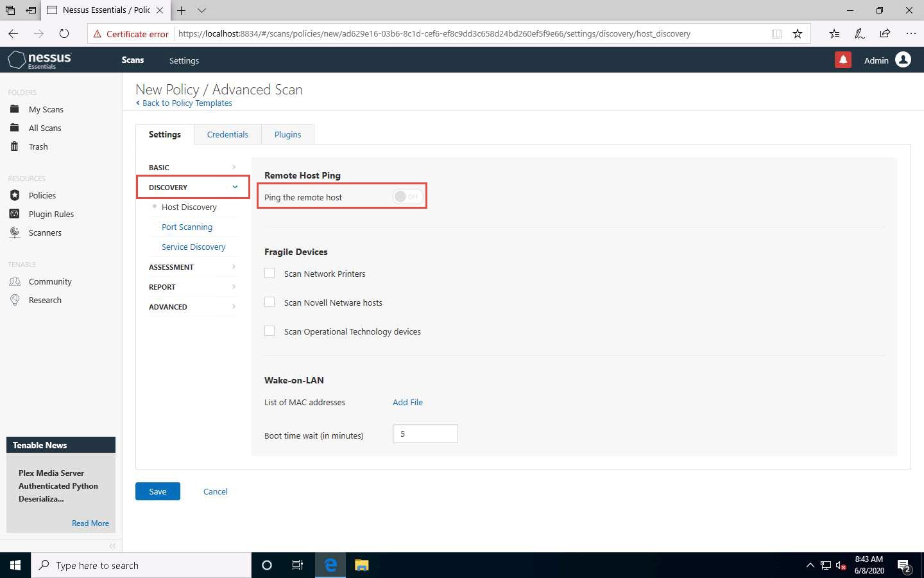924x578 pixels.
Task: Click the Policies shield icon
Action: coord(14,195)
